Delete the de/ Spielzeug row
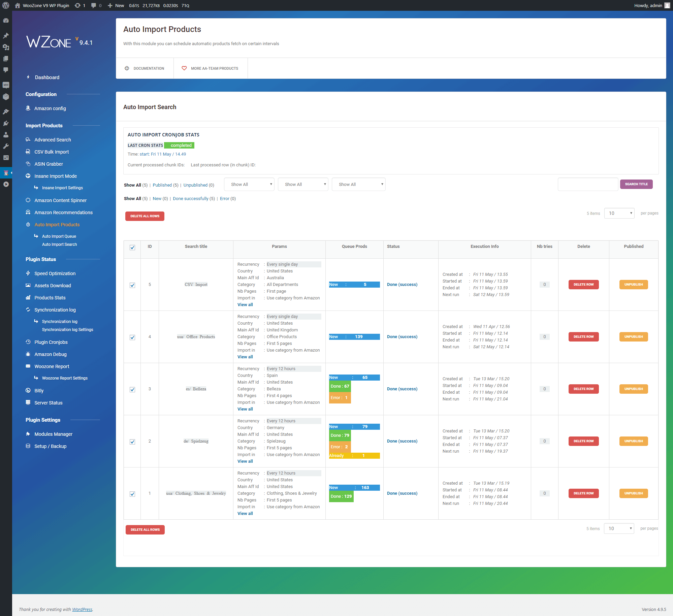The width and height of the screenshot is (673, 616). click(584, 441)
